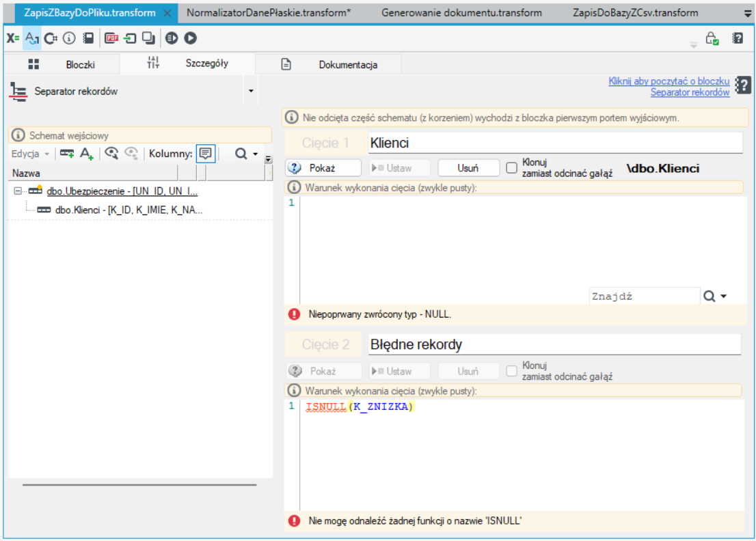
Task: Toggle the Kolumny comment column icon
Action: [205, 154]
